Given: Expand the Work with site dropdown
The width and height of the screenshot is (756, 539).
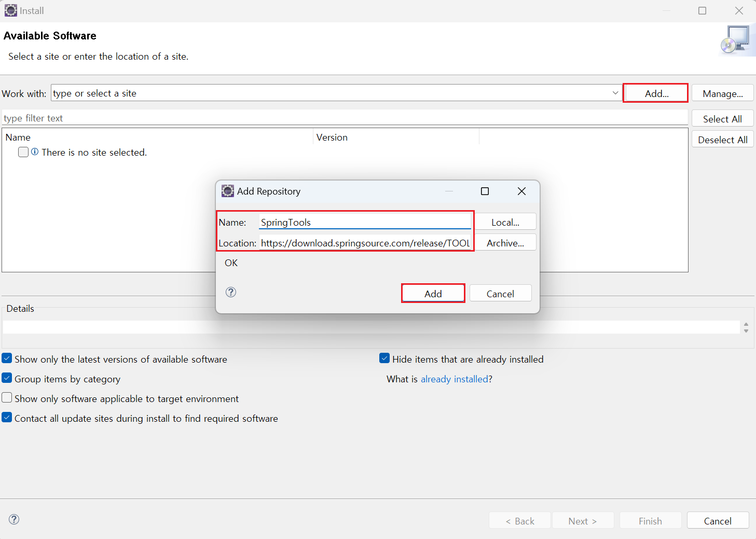Looking at the screenshot, I should pos(615,93).
